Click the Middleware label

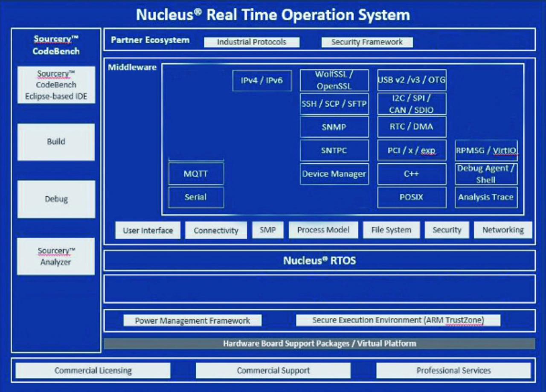point(132,67)
